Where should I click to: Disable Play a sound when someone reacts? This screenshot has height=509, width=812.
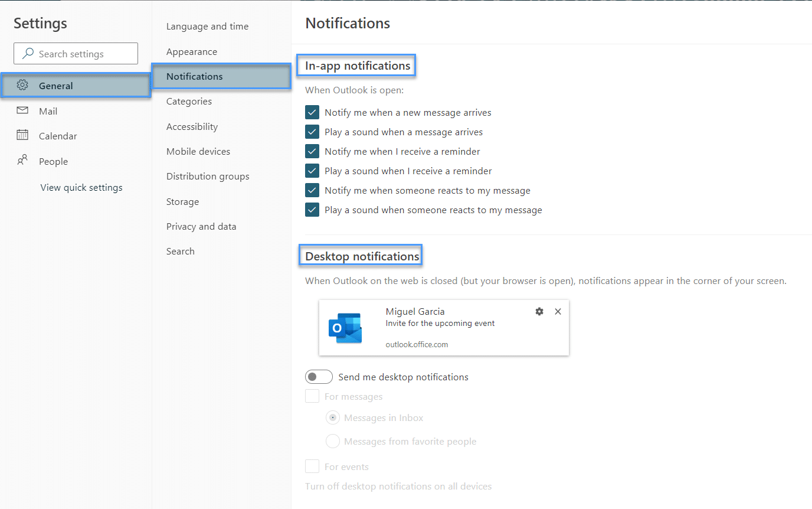click(312, 210)
